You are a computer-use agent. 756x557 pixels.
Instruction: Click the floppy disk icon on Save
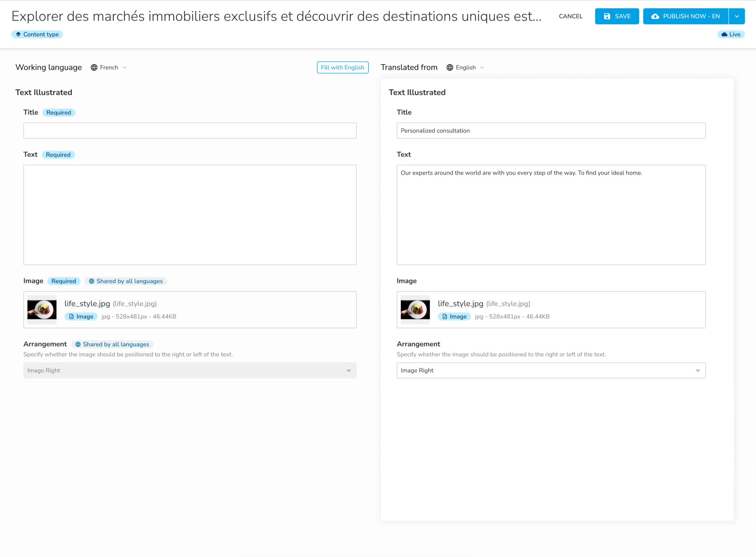[x=607, y=16]
